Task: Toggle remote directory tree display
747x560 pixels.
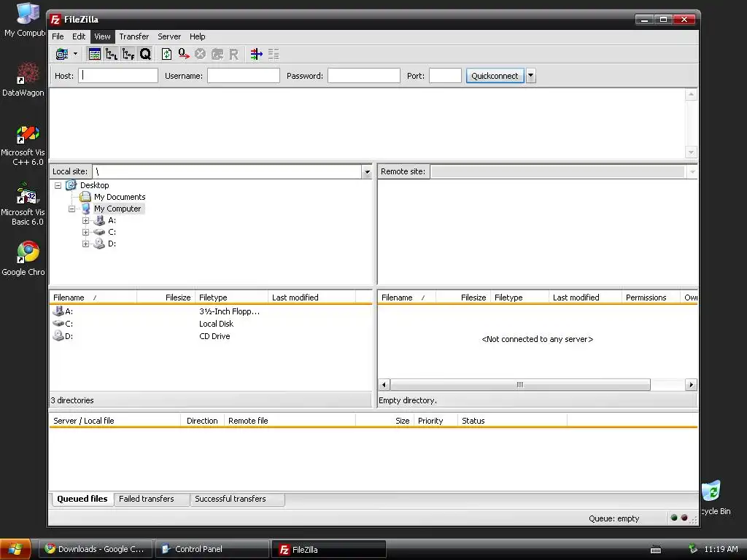Action: 128,54
